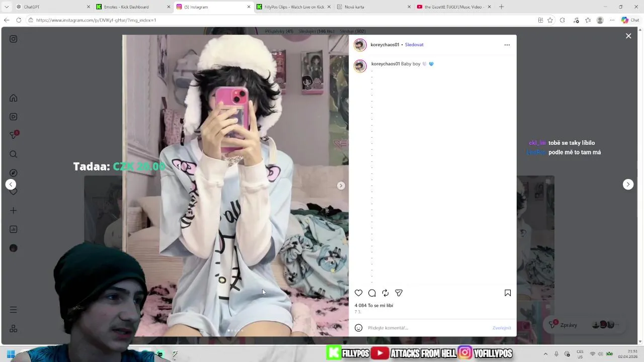
Task: Open the Meta apps grid icon
Action: click(14, 328)
